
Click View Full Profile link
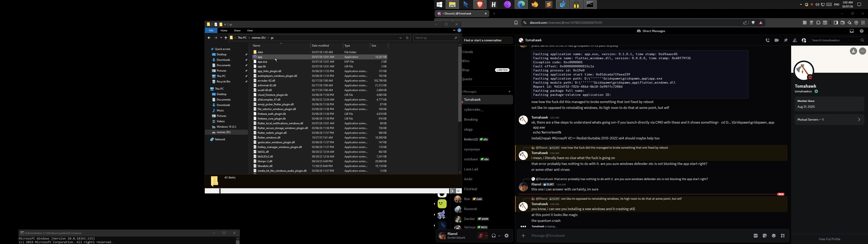tap(829, 239)
